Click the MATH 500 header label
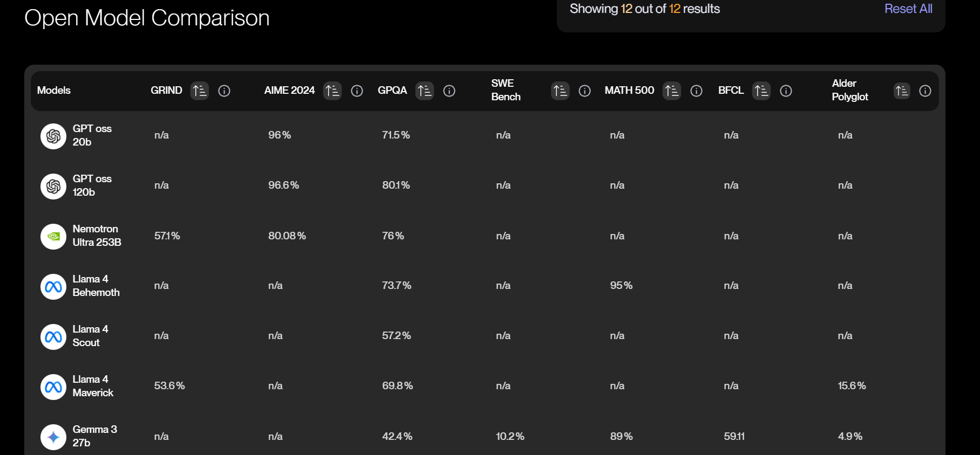The height and width of the screenshot is (455, 980). click(629, 91)
